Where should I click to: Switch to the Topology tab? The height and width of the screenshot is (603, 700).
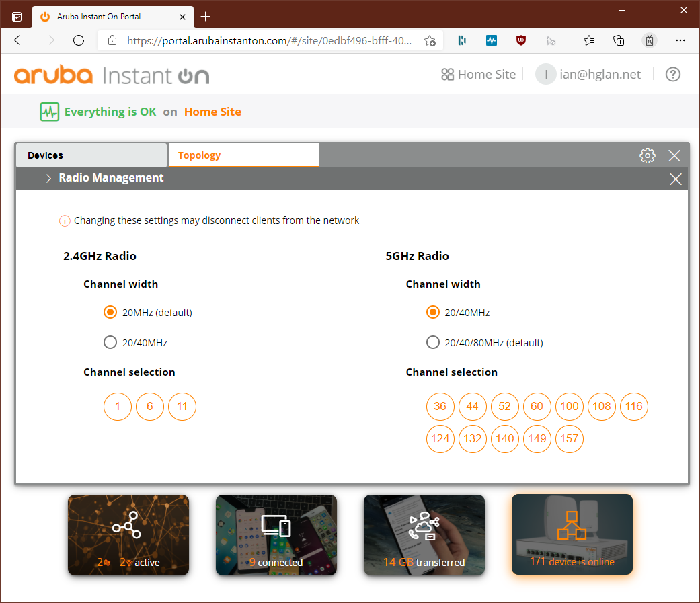point(243,155)
